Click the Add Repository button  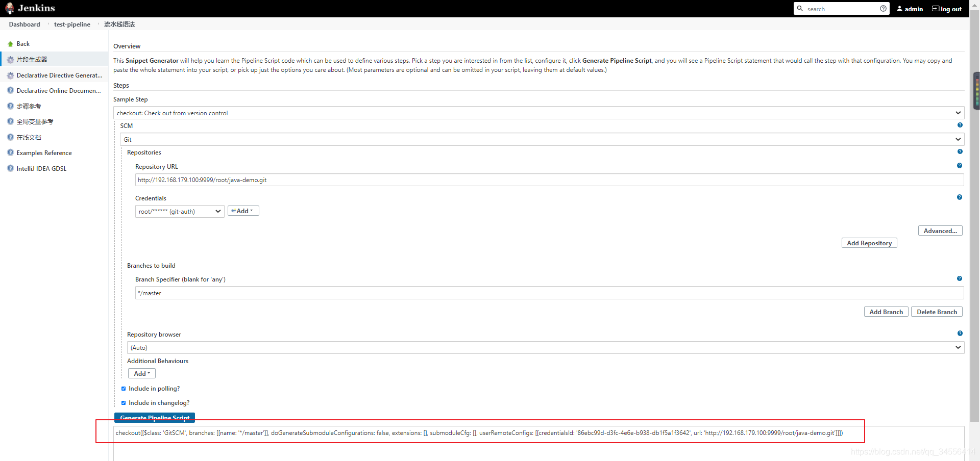tap(869, 243)
